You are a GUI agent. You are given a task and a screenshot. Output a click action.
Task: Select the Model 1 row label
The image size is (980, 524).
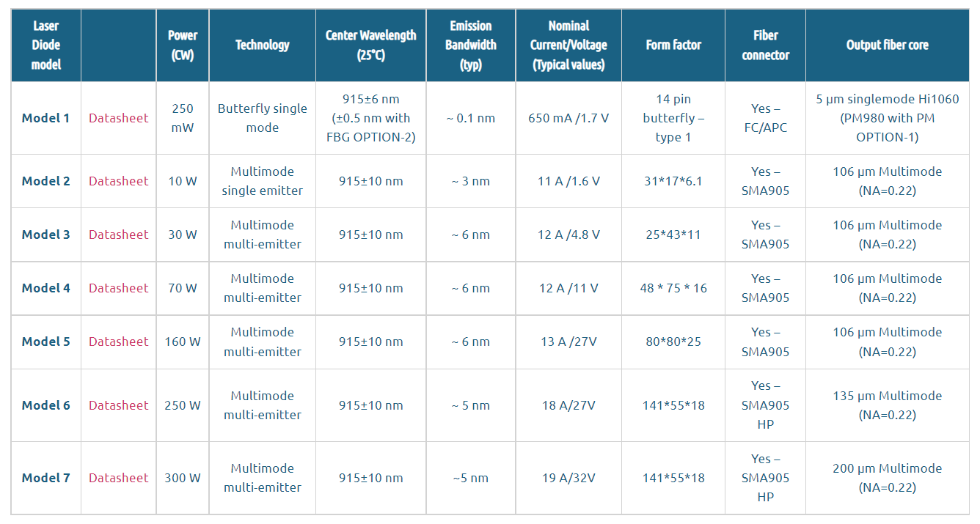(46, 118)
